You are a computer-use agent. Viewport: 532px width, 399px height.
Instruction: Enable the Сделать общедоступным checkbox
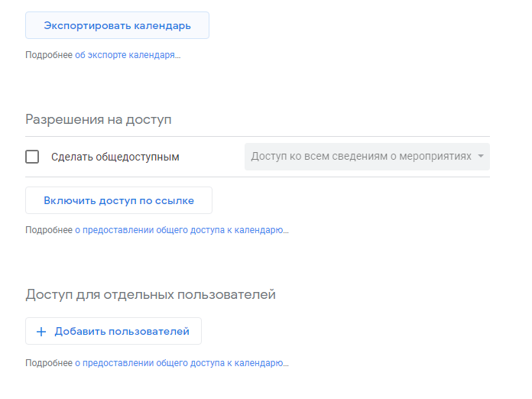pos(32,157)
